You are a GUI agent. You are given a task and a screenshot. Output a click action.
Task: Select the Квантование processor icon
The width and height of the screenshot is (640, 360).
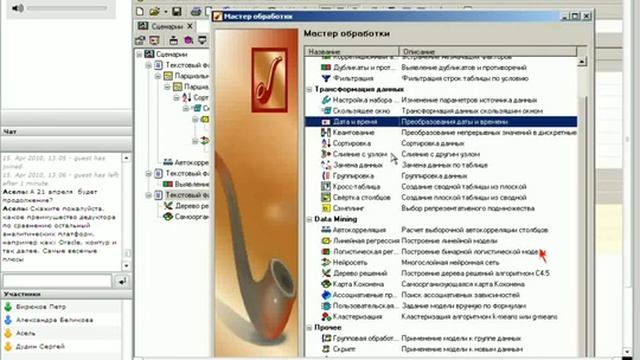tap(326, 132)
